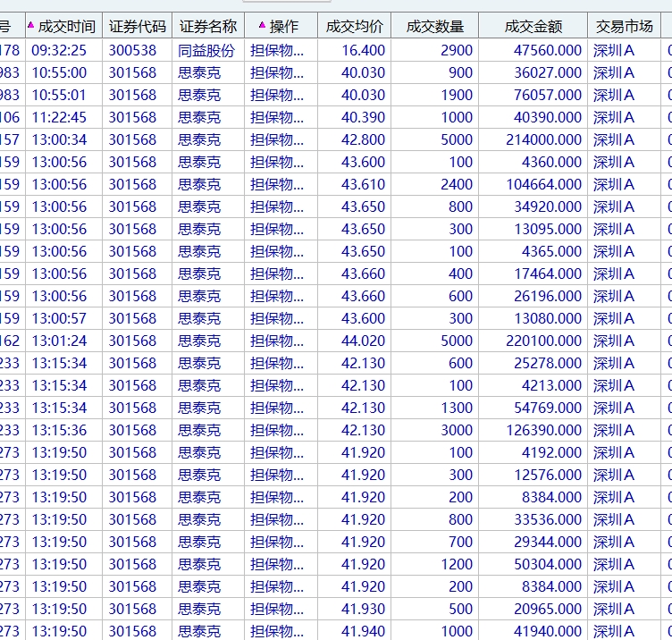Select price cell 40.390
Screen dimensions: 672x640
click(363, 117)
